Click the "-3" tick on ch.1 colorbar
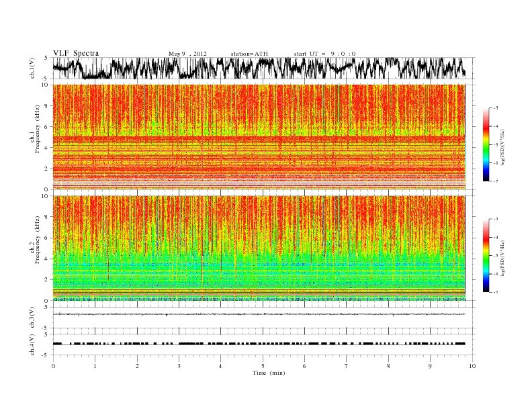Image resolution: width=532 pixels, height=411 pixels. [x=496, y=108]
